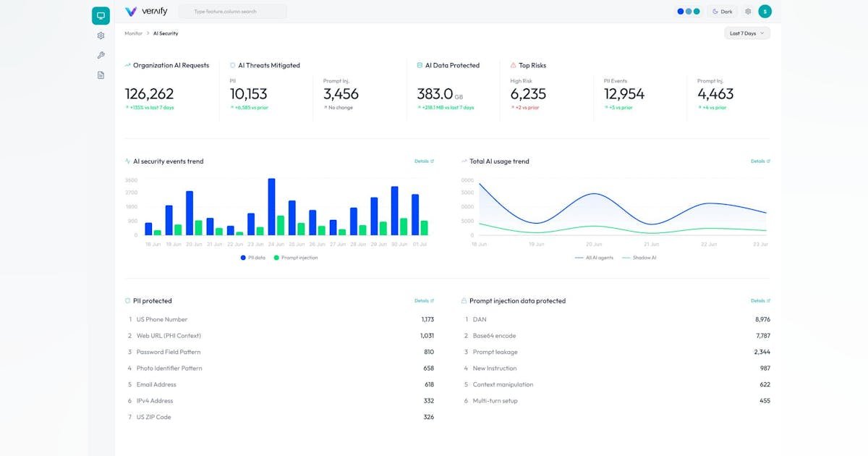Screen dimensions: 868x456
Task: Open Details for PII protected
Action: pos(424,300)
